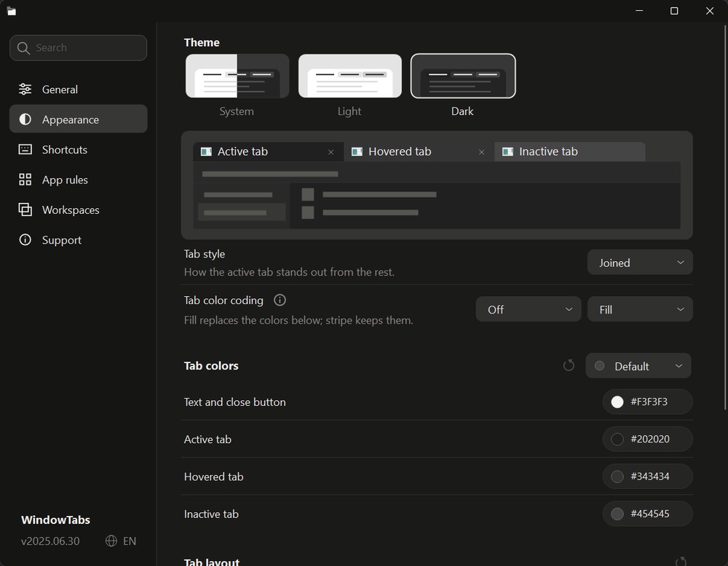This screenshot has width=728, height=566.
Task: Select the Inactive tab in the preview
Action: [570, 152]
